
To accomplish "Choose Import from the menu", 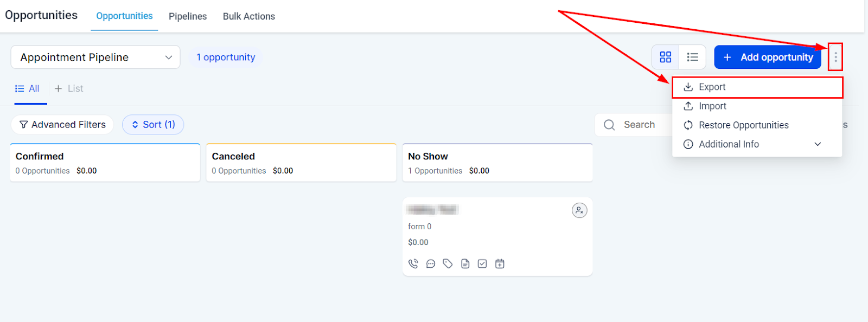I will click(x=757, y=106).
